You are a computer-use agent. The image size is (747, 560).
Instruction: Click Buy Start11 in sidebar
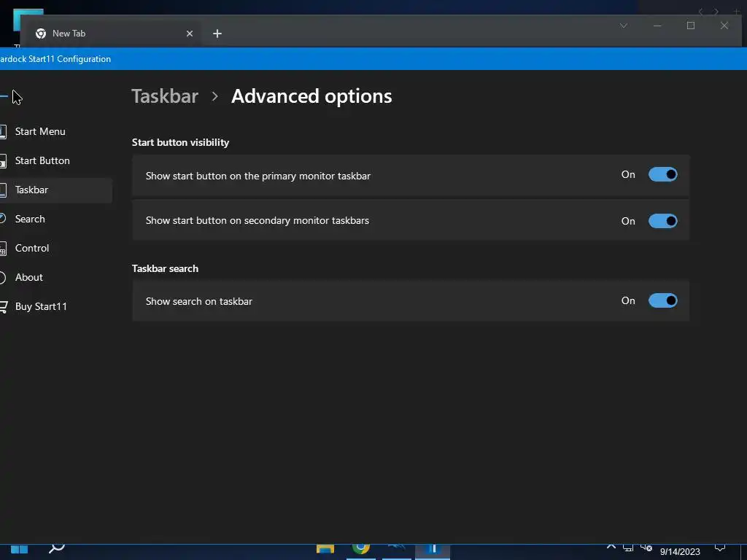coord(41,307)
